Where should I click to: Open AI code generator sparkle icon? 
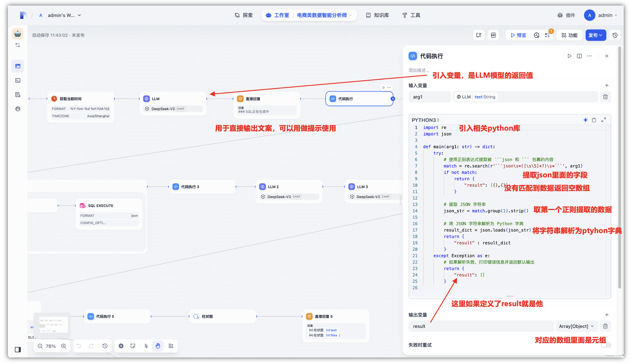(585, 120)
